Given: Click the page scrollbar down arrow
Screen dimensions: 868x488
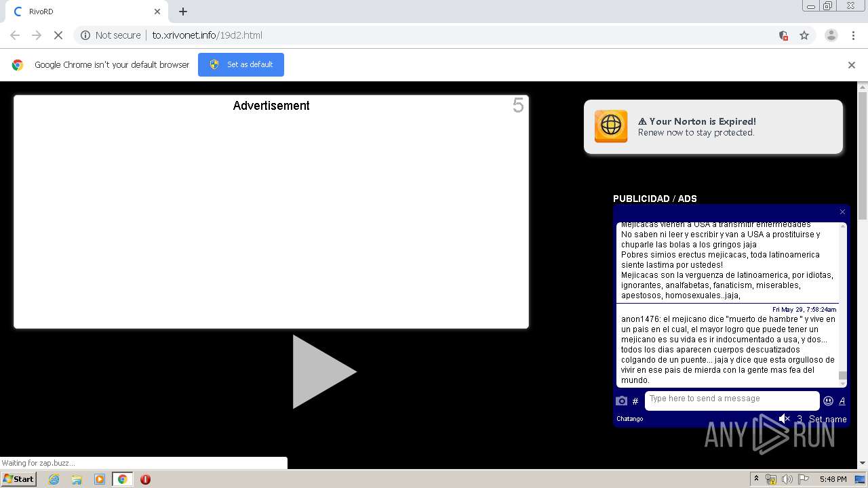Looking at the screenshot, I should pyautogui.click(x=863, y=464).
